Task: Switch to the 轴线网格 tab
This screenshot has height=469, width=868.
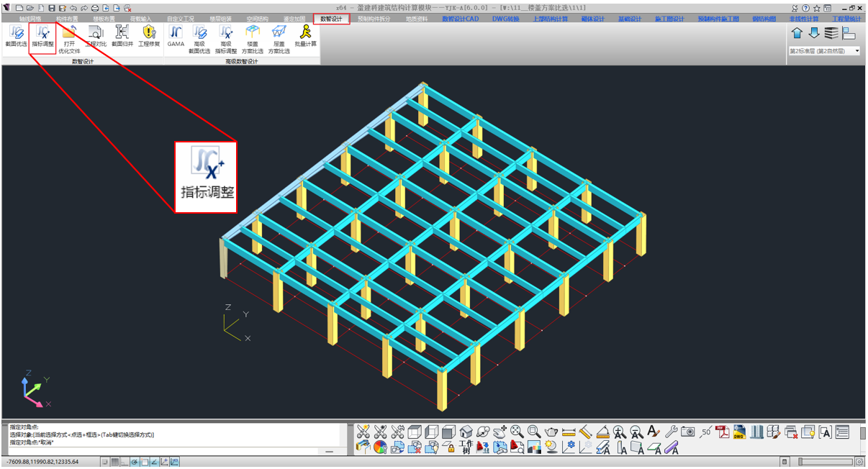Action: point(30,19)
